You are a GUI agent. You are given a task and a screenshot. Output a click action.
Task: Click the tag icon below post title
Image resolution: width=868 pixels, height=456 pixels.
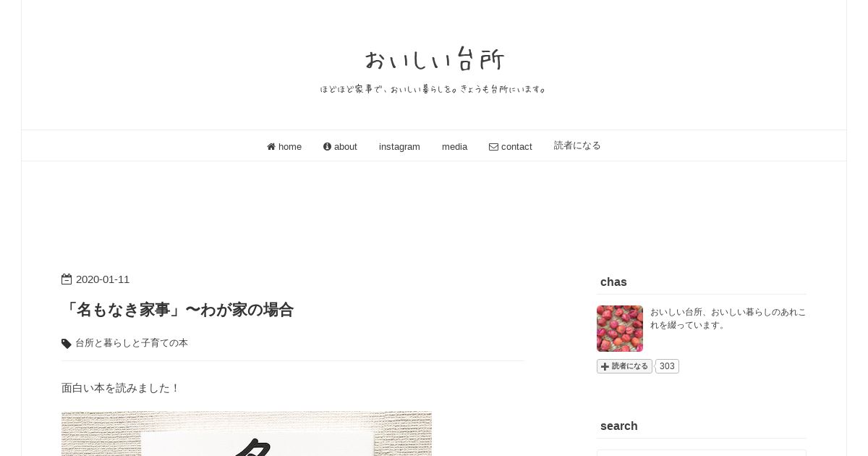(67, 344)
